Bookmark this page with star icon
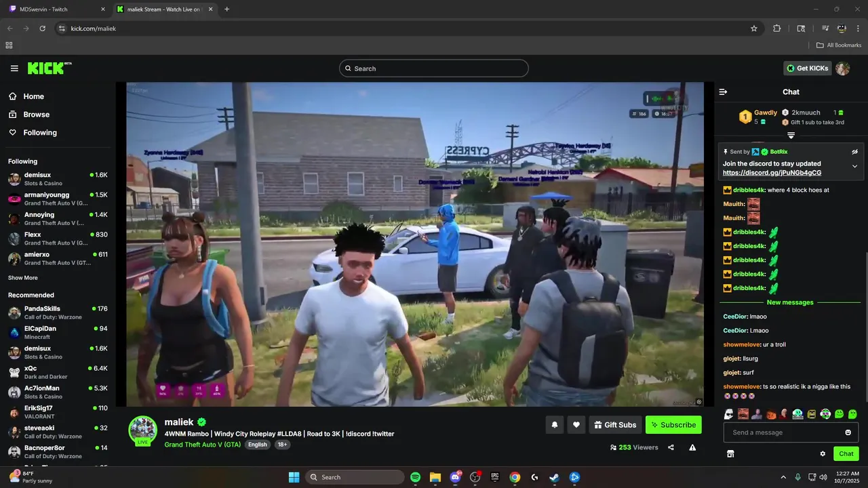868x488 pixels. point(754,28)
